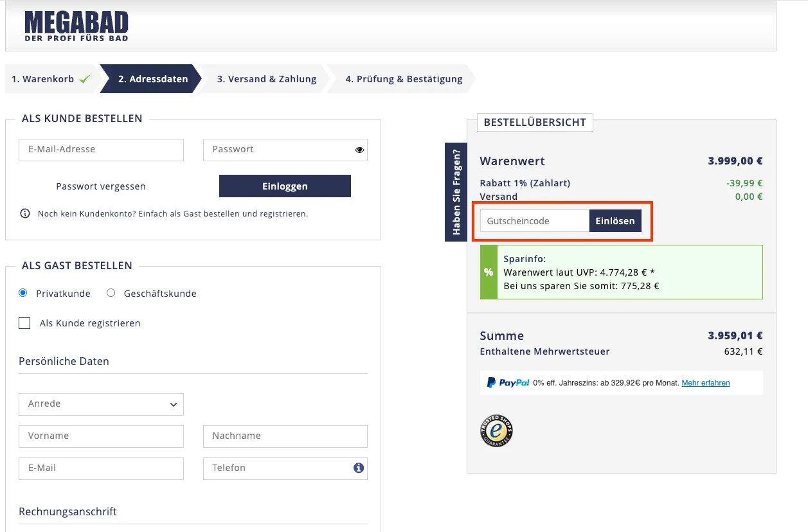Select the Privatkunde radio button
This screenshot has height=532, width=808.
(22, 292)
